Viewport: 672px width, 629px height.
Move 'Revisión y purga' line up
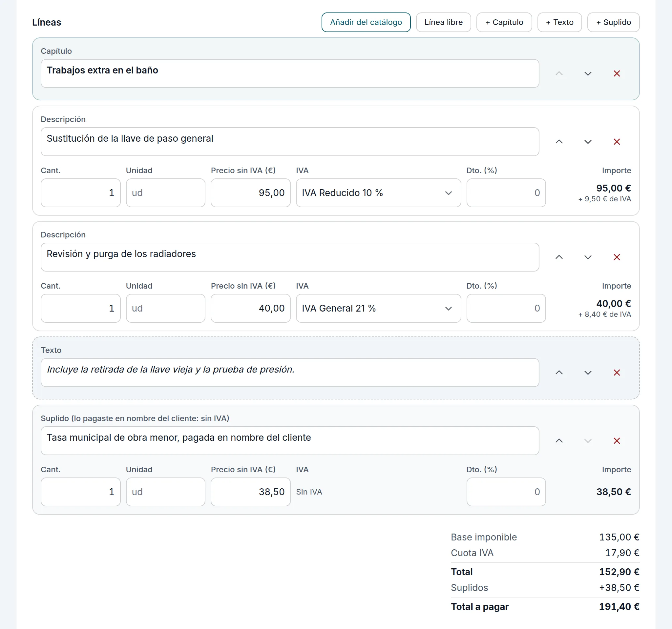559,257
